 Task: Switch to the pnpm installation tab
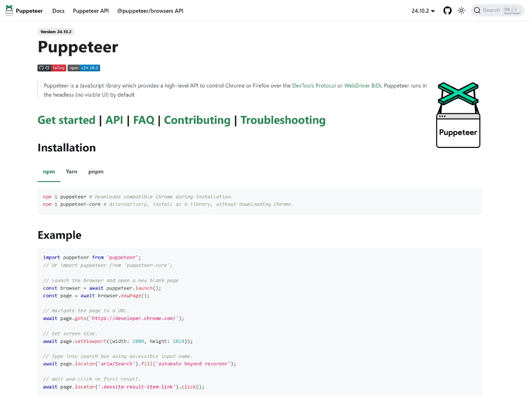point(96,172)
